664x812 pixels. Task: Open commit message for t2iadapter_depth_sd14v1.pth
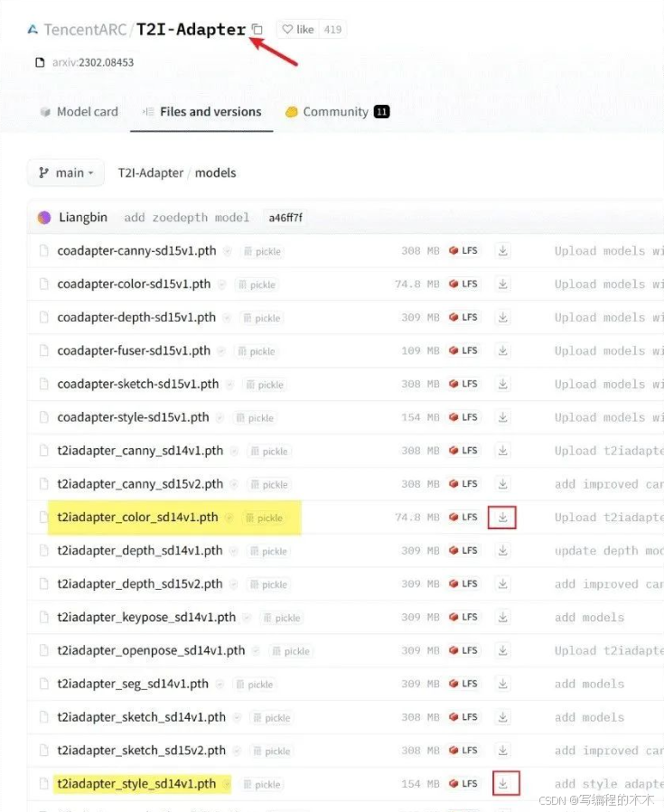pyautogui.click(x=609, y=551)
